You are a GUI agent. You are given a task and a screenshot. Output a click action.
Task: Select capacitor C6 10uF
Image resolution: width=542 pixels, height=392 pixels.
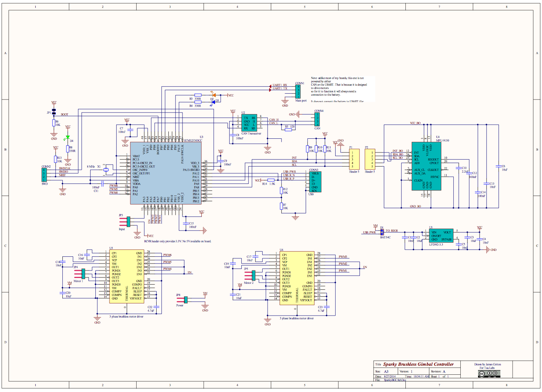498,167
